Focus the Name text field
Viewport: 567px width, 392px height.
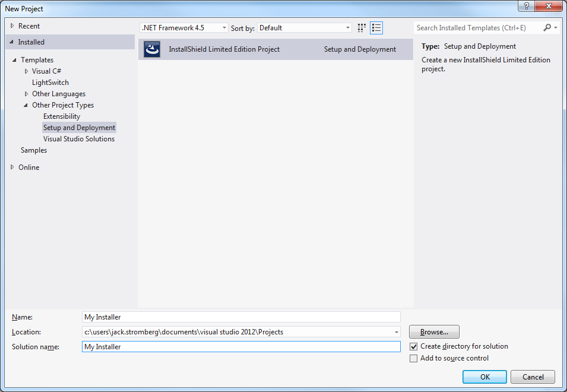point(241,317)
